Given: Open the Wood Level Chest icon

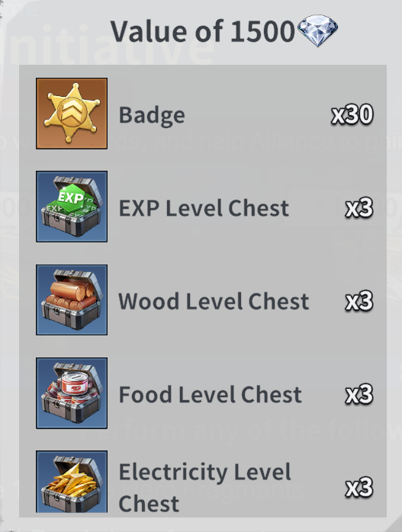Looking at the screenshot, I should (72, 300).
